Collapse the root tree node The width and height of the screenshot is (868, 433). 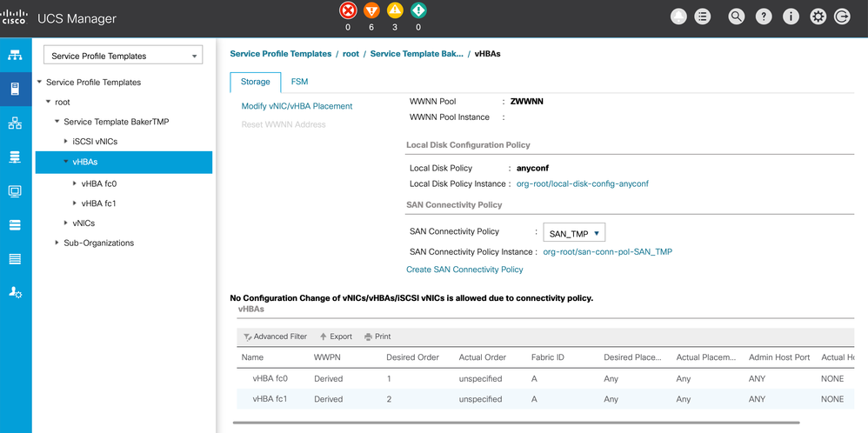pos(48,102)
